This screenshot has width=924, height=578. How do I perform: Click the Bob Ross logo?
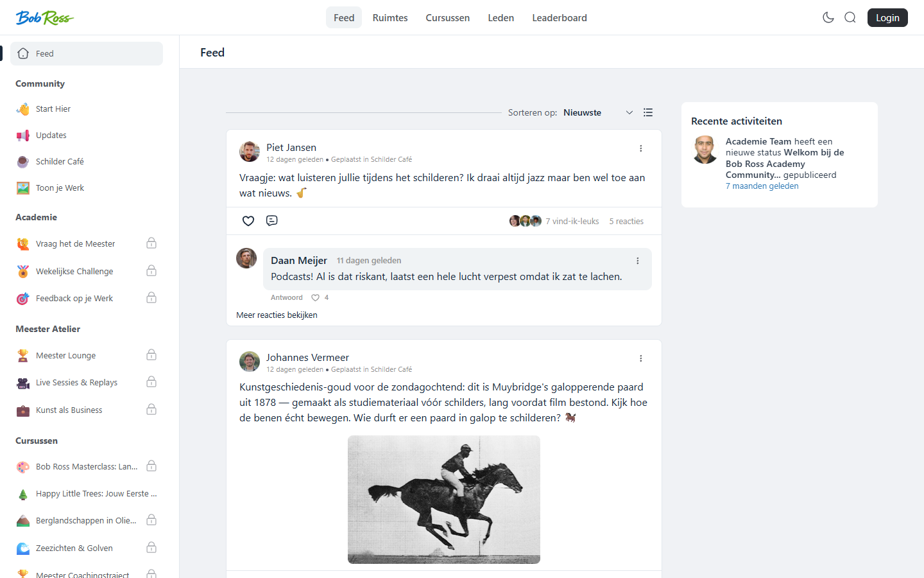(44, 17)
